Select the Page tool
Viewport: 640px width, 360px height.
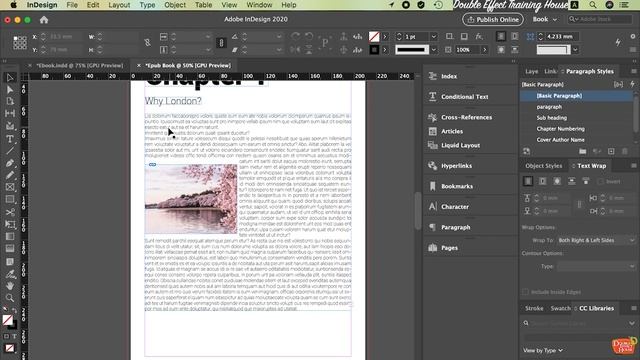click(x=10, y=101)
